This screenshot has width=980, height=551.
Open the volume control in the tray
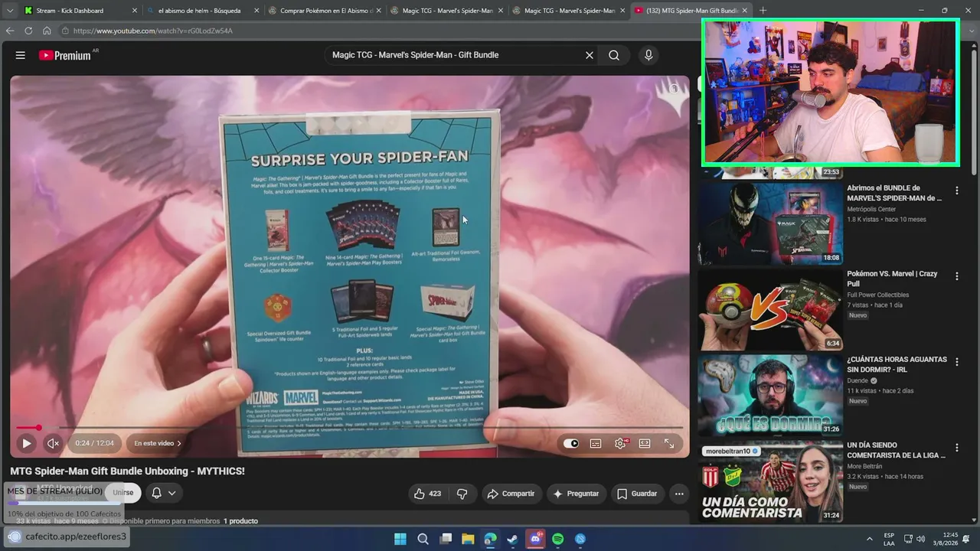point(920,539)
